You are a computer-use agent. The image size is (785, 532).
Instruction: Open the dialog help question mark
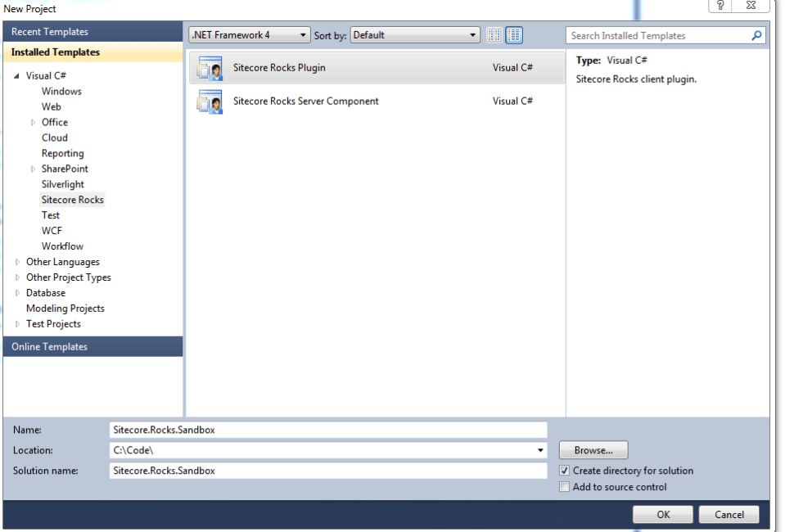pyautogui.click(x=720, y=6)
